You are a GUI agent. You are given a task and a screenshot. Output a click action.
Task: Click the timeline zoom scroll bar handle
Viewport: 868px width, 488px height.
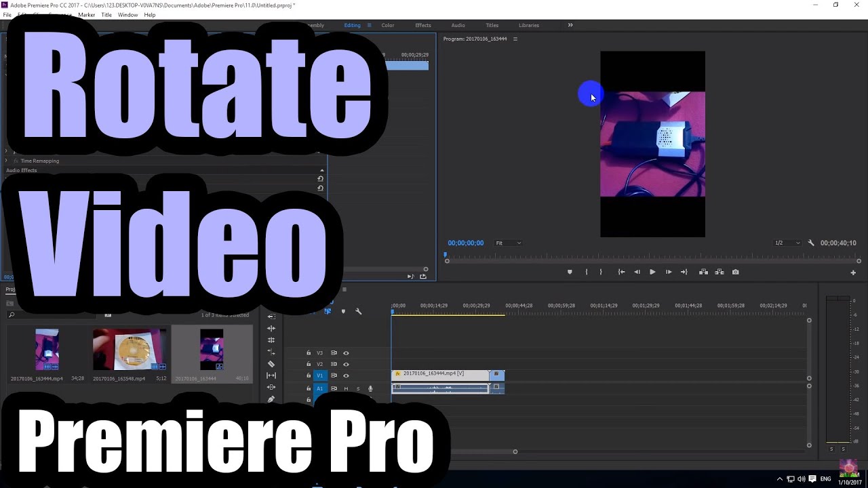click(x=515, y=451)
